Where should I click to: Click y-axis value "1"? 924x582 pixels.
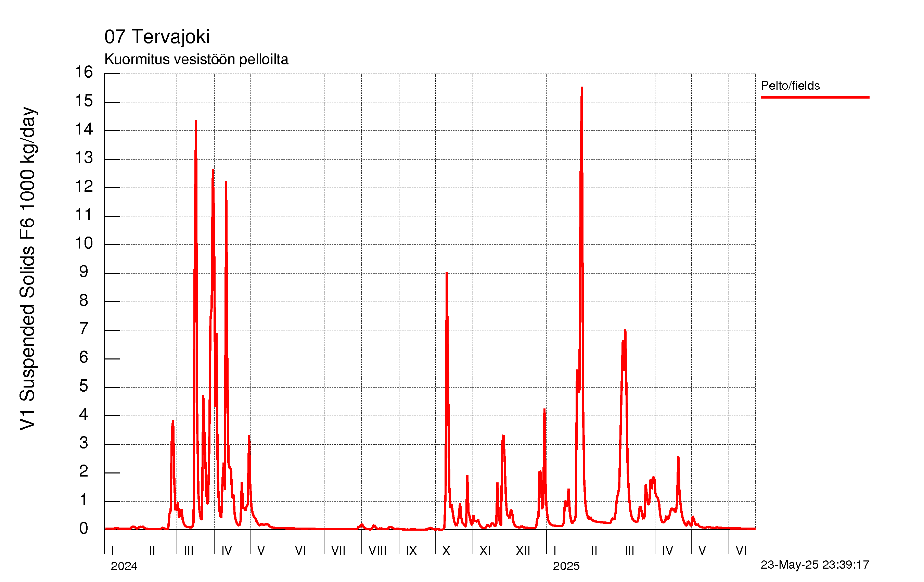[x=84, y=500]
